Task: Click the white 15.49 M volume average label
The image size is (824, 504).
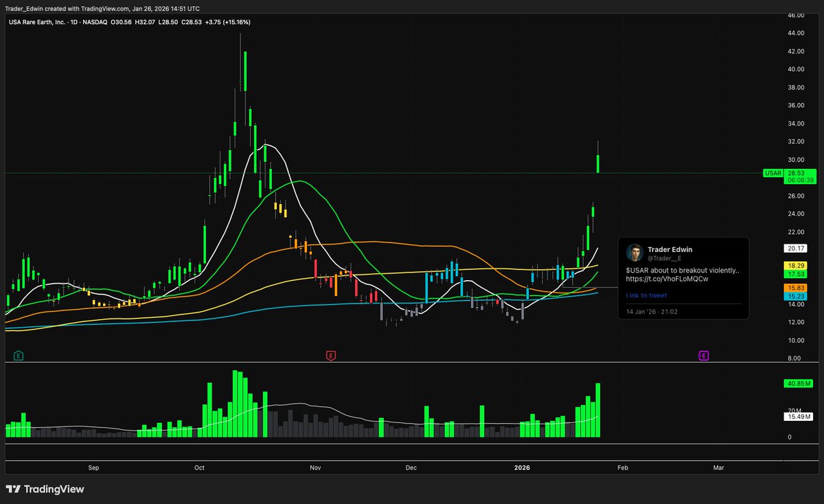Action: pyautogui.click(x=800, y=416)
